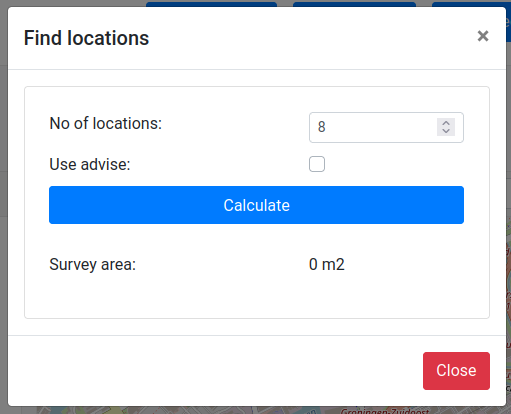
Task: Click empty footer area beside Close button
Action: pyautogui.click(x=215, y=371)
